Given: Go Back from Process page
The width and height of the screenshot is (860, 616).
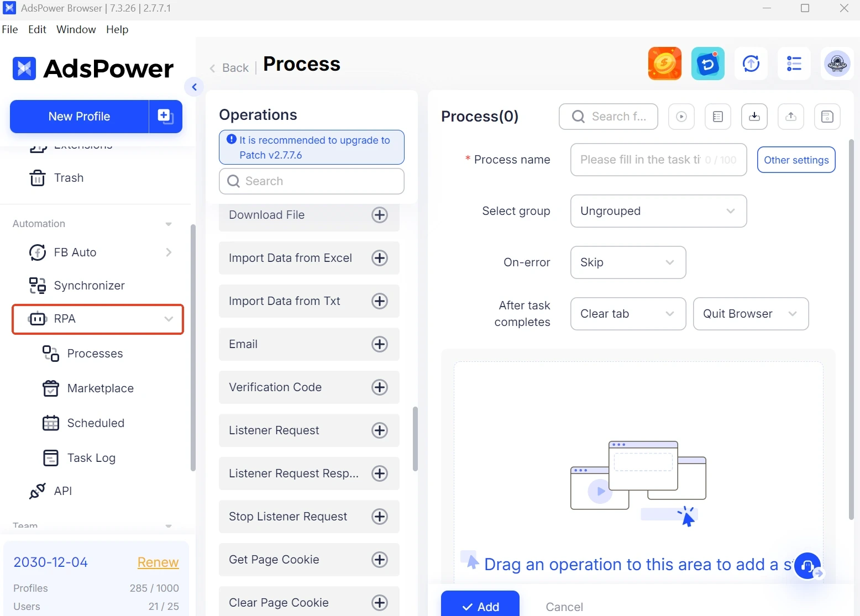Looking at the screenshot, I should click(x=229, y=68).
